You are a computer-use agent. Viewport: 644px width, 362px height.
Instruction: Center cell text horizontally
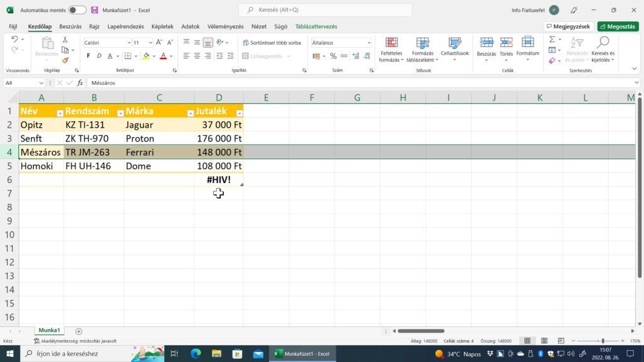coord(197,56)
